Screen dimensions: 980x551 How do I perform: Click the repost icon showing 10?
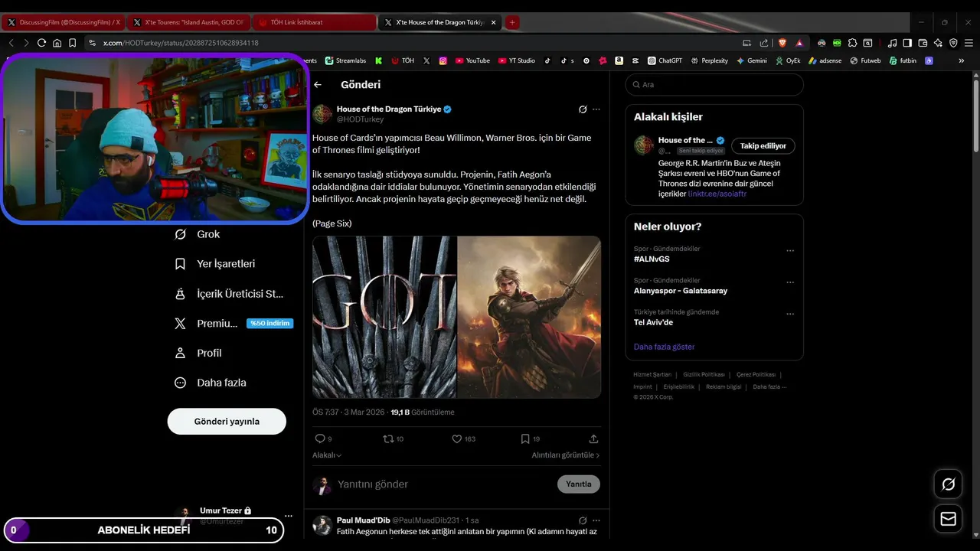tap(389, 439)
